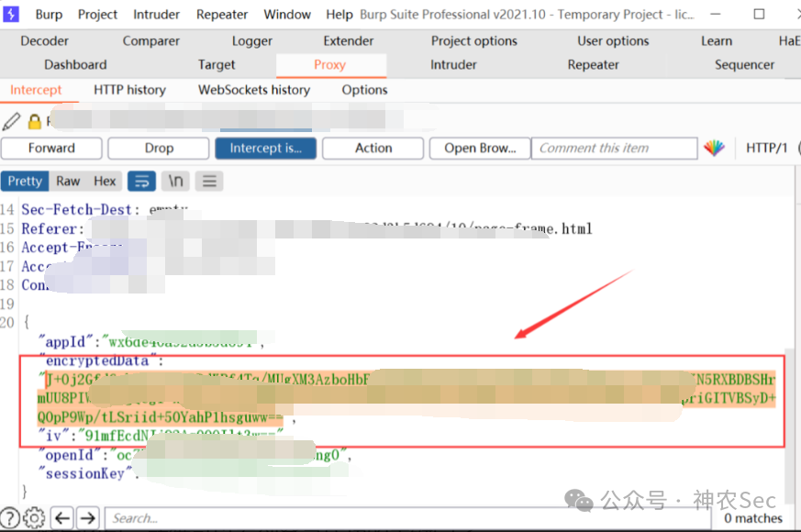Open the highlight color picker icon
Viewport: 801px width, 532px height.
click(714, 148)
